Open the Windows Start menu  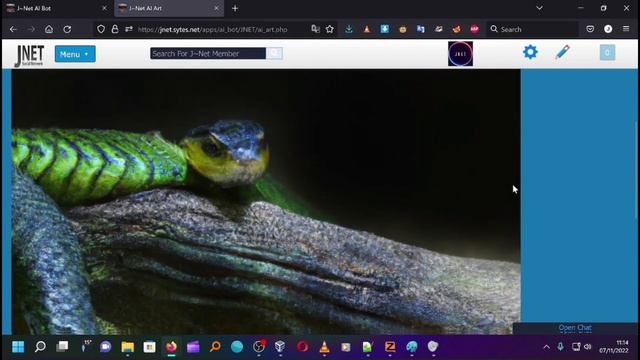[18, 347]
